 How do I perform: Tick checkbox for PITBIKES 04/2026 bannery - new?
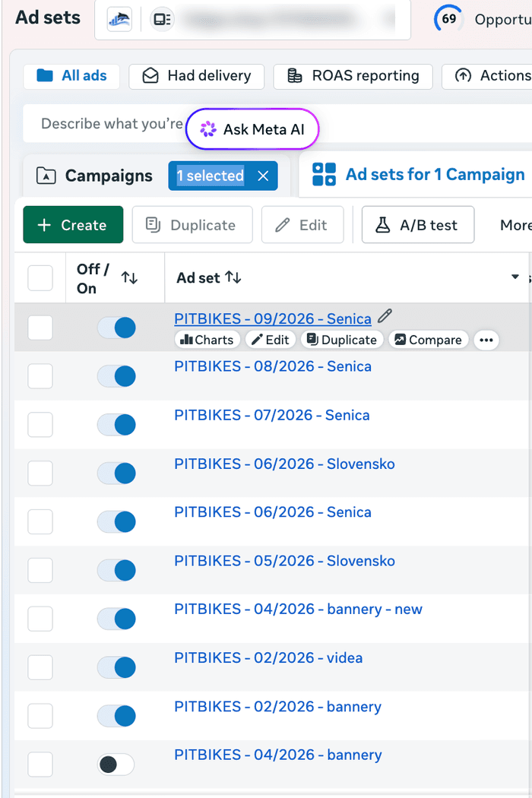(x=40, y=619)
